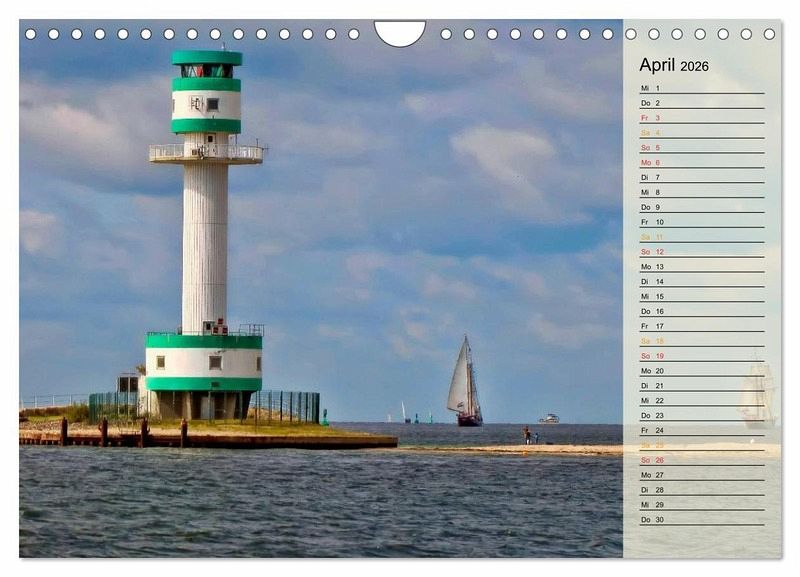This screenshot has width=800, height=577.
Task: Select the Mo 6 holiday row
Action: (700, 162)
